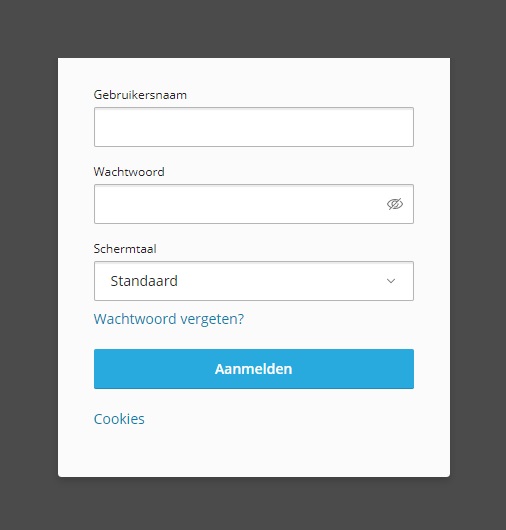
Task: Open the Wachtwoord vergeten? link
Action: pos(169,319)
